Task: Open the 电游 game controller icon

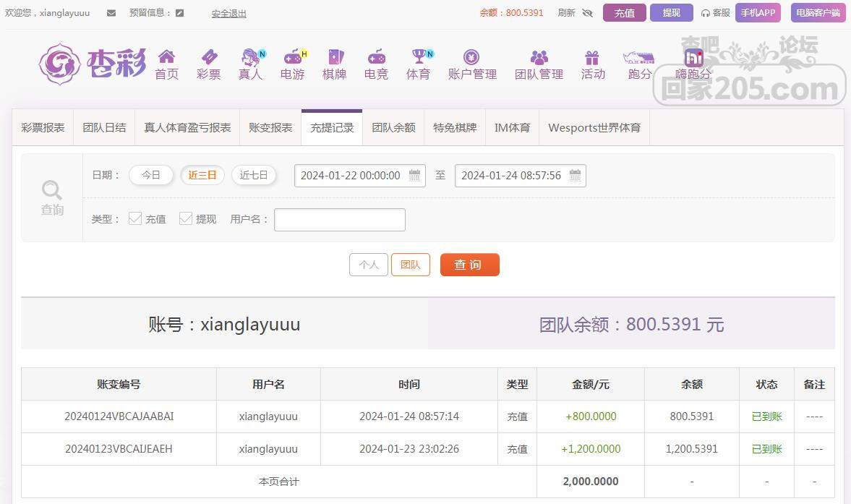Action: click(x=292, y=57)
